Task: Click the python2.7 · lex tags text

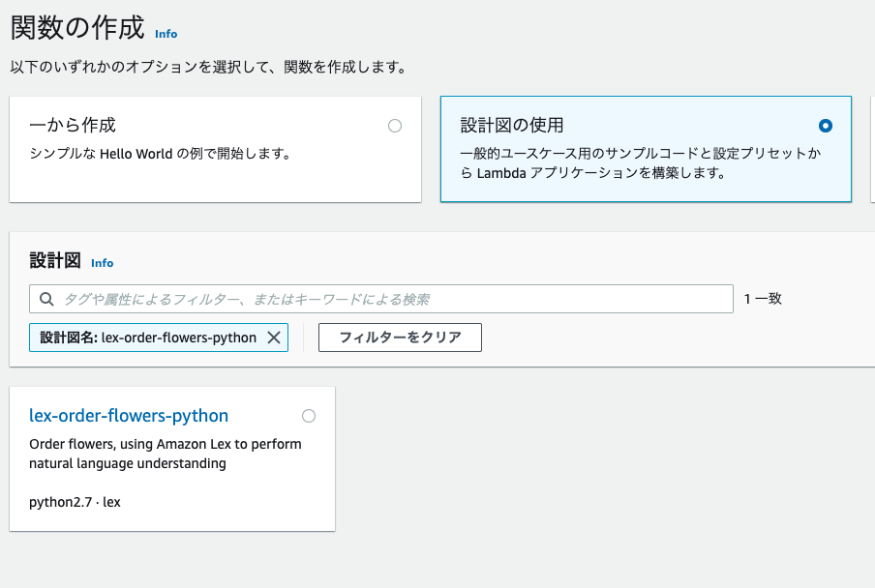Action: coord(75,502)
